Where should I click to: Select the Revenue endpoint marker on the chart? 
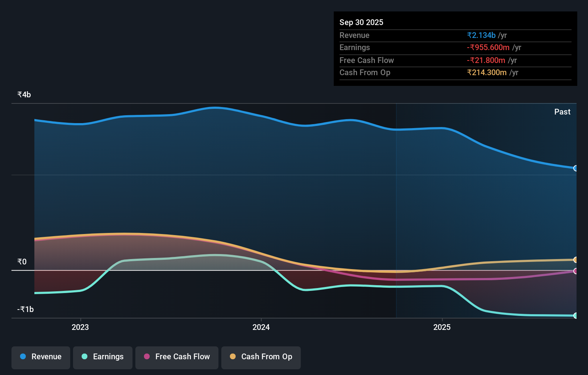coord(575,168)
